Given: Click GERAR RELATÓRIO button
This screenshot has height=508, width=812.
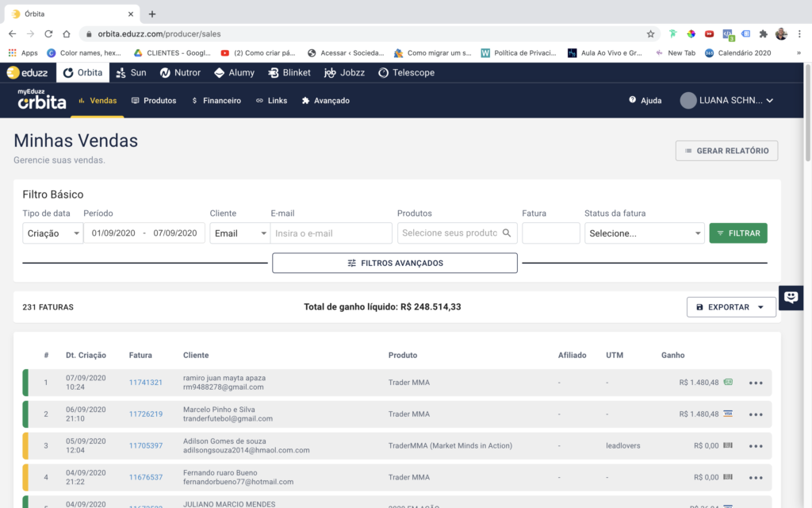Looking at the screenshot, I should [x=726, y=151].
